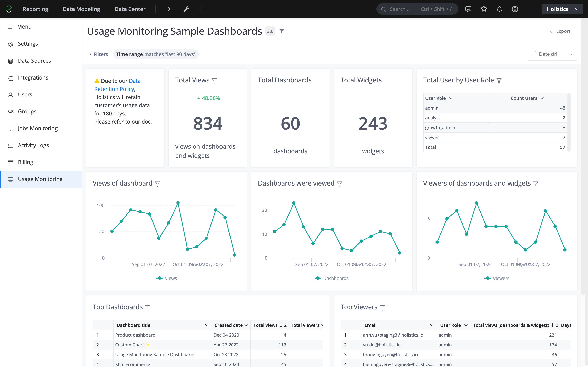Viewport: 588px width, 367px height.
Task: Open the filter icon on Total Views card
Action: coord(215,81)
